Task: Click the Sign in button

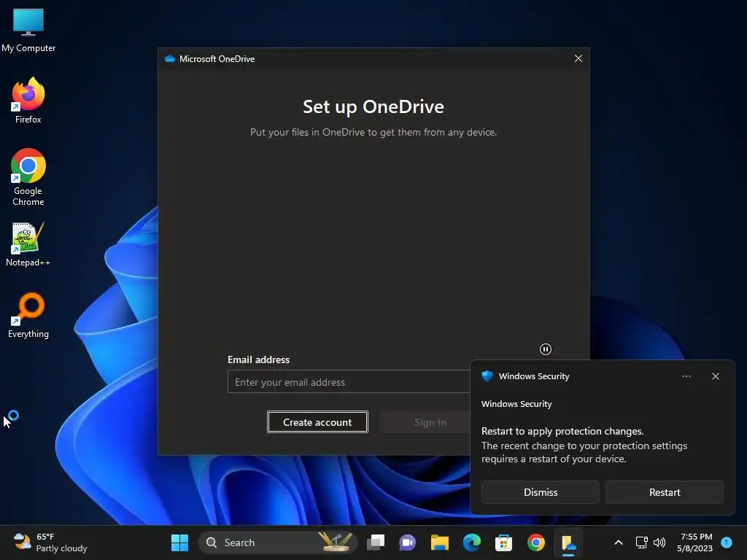Action: point(430,422)
